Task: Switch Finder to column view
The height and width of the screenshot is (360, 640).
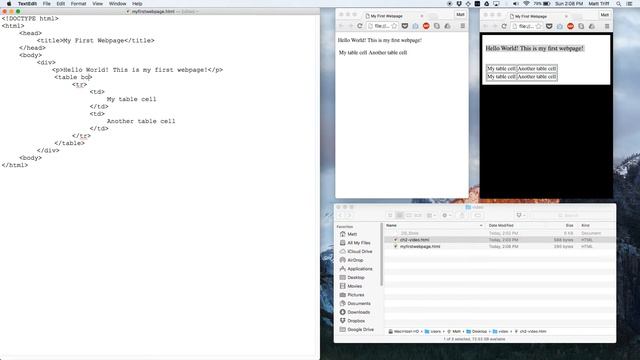Action: pyautogui.click(x=409, y=215)
